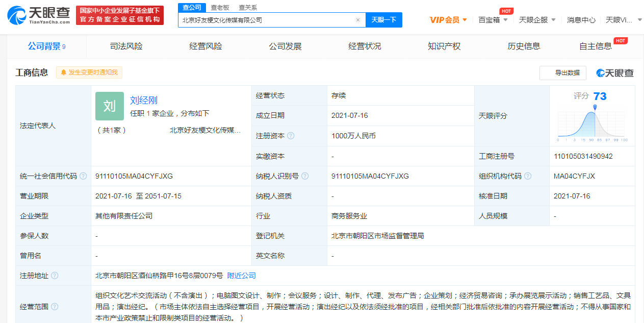Click the 存续 business status value
This screenshot has width=644, height=323.
click(x=339, y=95)
